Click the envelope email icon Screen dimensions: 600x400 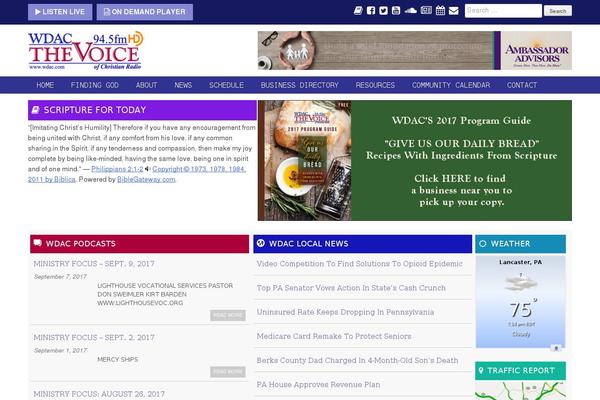click(454, 11)
